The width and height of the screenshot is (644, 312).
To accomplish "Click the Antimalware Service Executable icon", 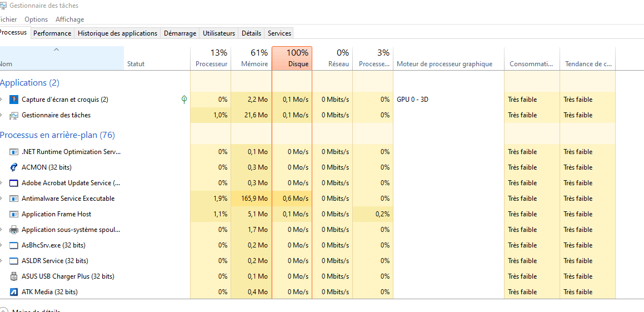I will (14, 199).
